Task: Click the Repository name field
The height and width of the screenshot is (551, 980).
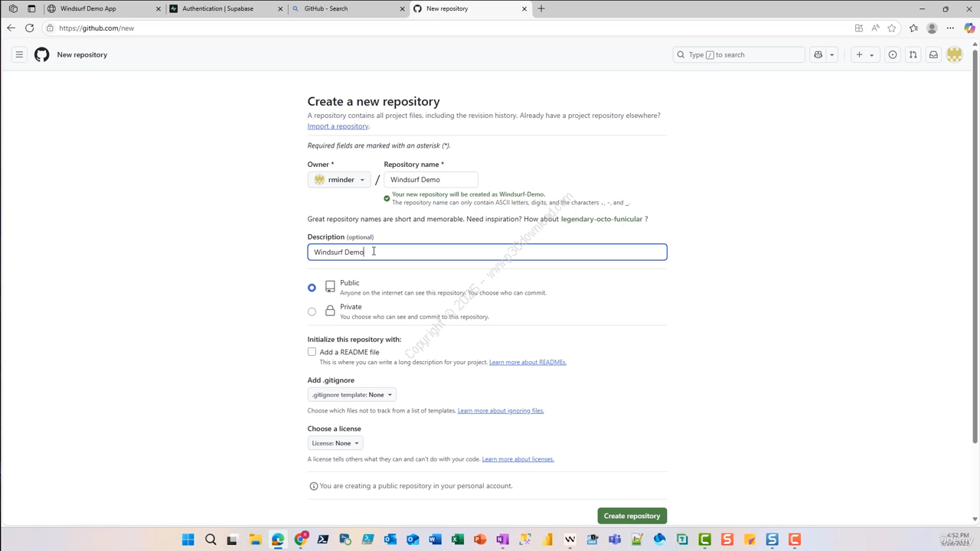Action: click(430, 180)
